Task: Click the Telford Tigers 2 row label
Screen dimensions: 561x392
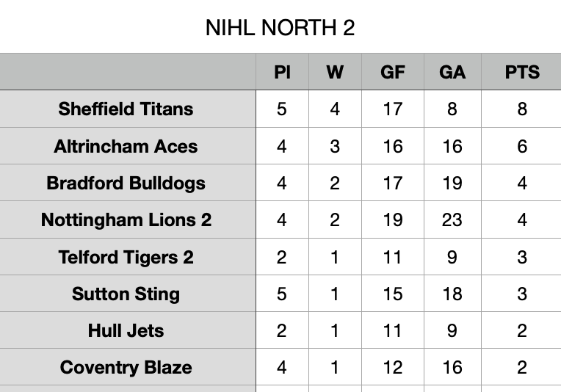Action: [126, 257]
